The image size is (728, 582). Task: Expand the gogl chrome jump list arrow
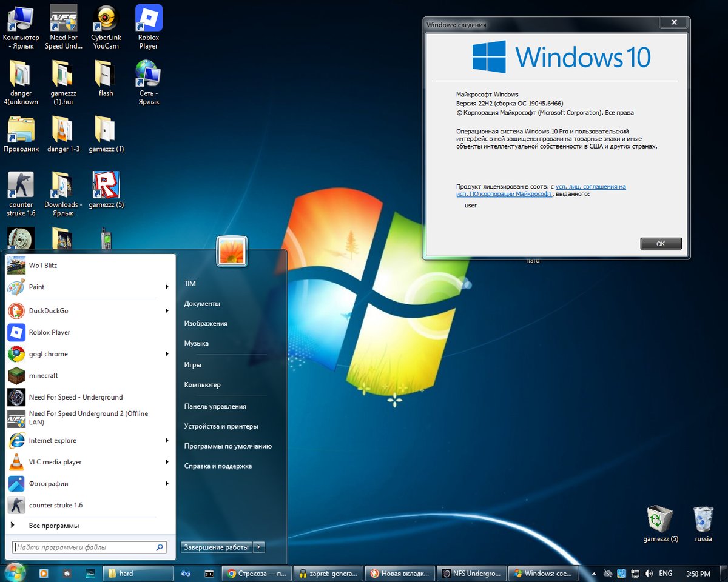click(x=167, y=354)
